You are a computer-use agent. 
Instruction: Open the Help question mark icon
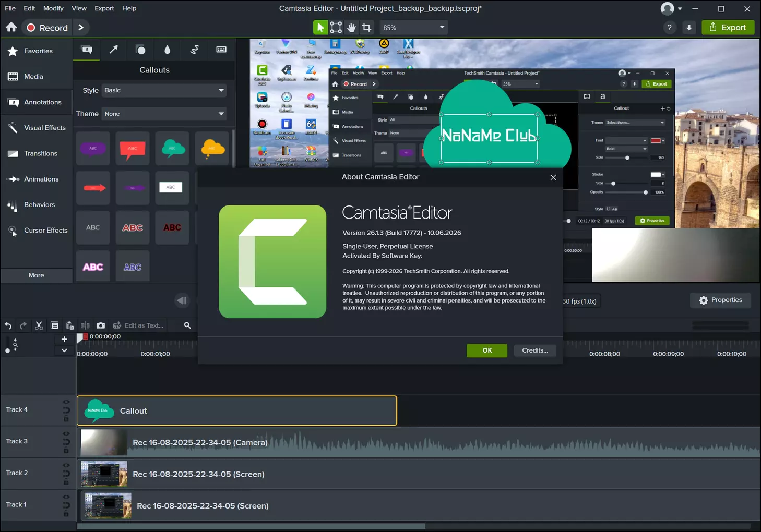pos(670,28)
